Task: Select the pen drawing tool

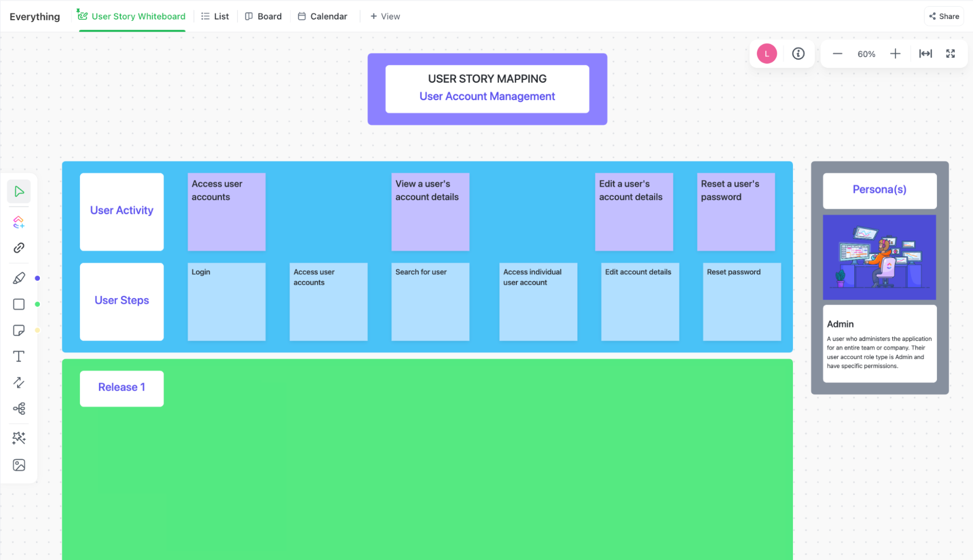Action: point(19,278)
